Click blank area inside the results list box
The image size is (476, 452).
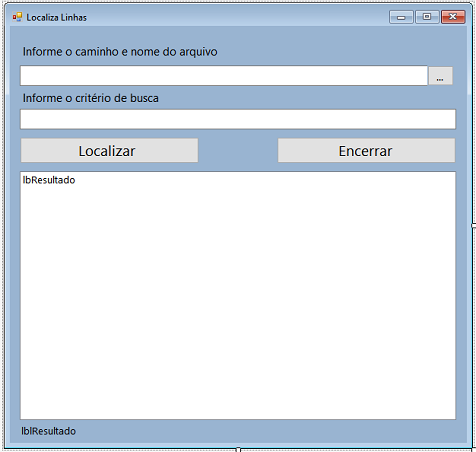[x=238, y=300]
